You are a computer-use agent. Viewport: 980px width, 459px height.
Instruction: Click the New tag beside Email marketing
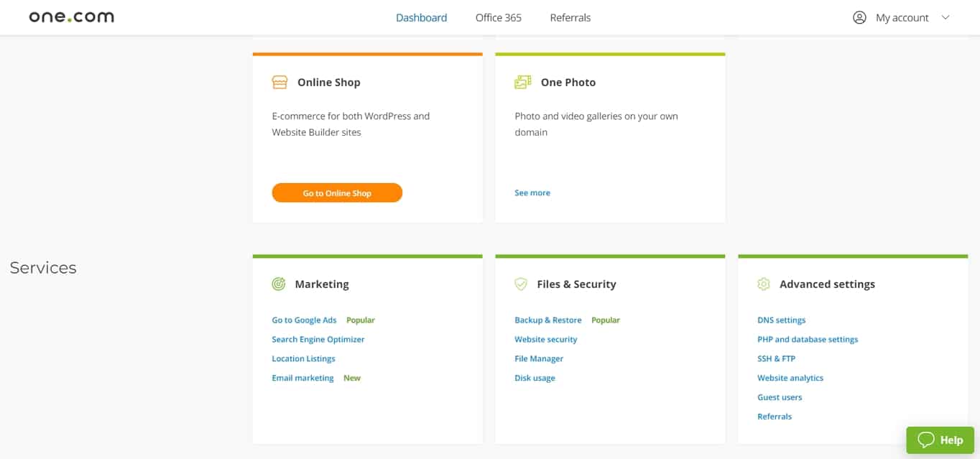[x=352, y=379]
